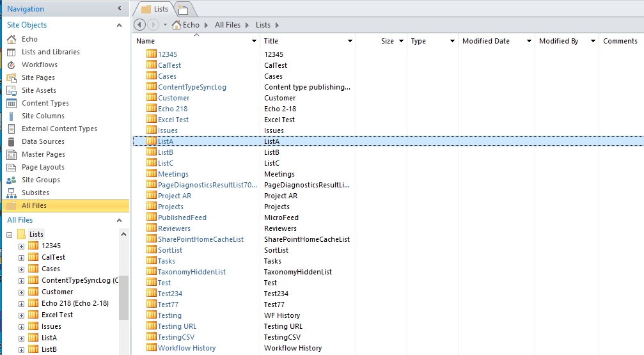Click the forward navigation arrow

[x=153, y=25]
